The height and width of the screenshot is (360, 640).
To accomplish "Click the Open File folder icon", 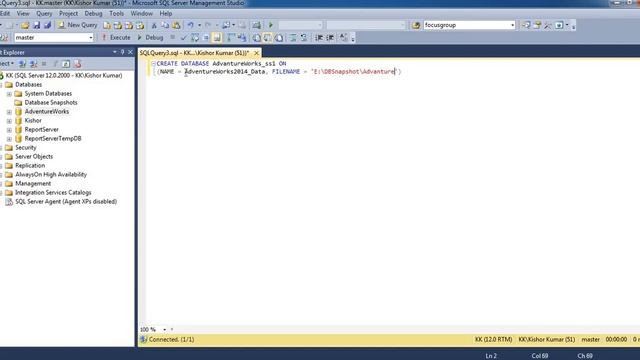I will pos(25,25).
